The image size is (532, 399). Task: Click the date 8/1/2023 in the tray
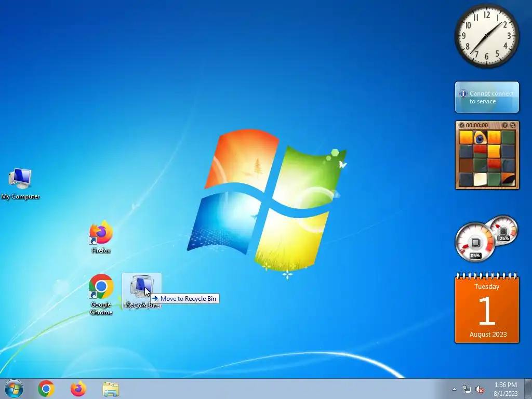(506, 394)
